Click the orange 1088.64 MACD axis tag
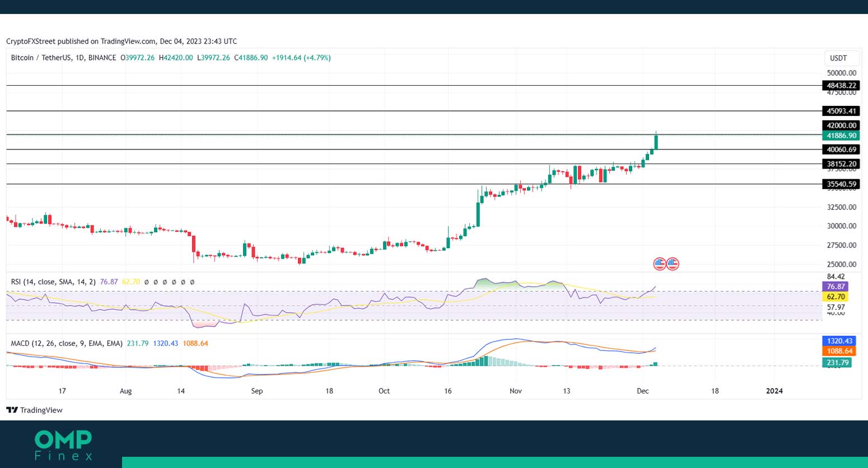The height and width of the screenshot is (468, 868). (839, 351)
